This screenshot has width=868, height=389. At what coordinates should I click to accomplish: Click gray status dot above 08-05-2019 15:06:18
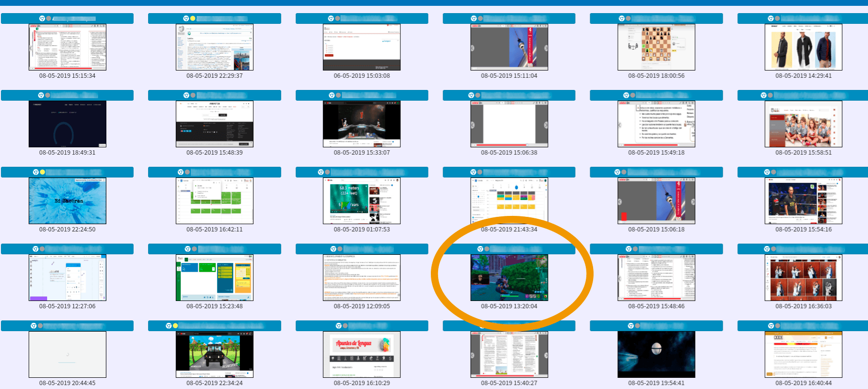[624, 172]
